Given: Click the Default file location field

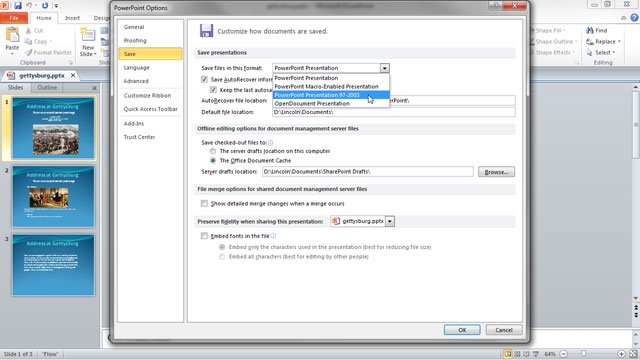Looking at the screenshot, I should pos(394,112).
